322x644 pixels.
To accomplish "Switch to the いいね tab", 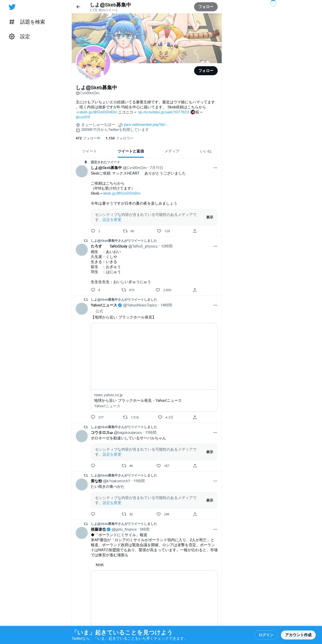I will pyautogui.click(x=206, y=151).
